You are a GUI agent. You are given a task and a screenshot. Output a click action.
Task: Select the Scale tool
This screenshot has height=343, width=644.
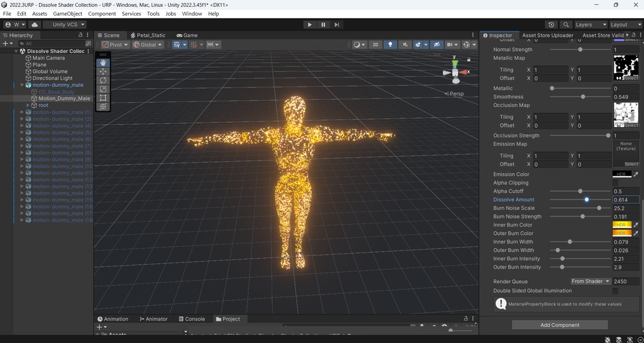click(x=103, y=89)
